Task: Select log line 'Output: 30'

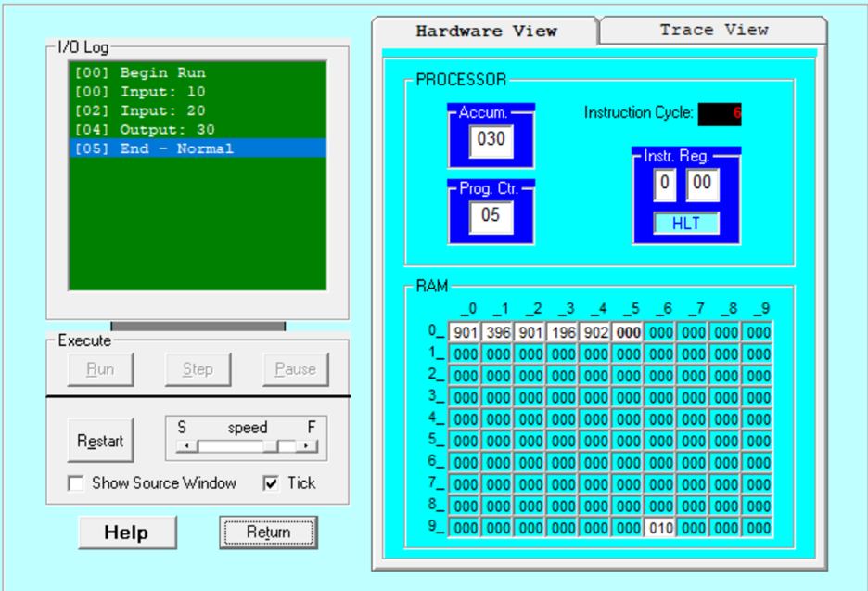Action: [x=198, y=129]
